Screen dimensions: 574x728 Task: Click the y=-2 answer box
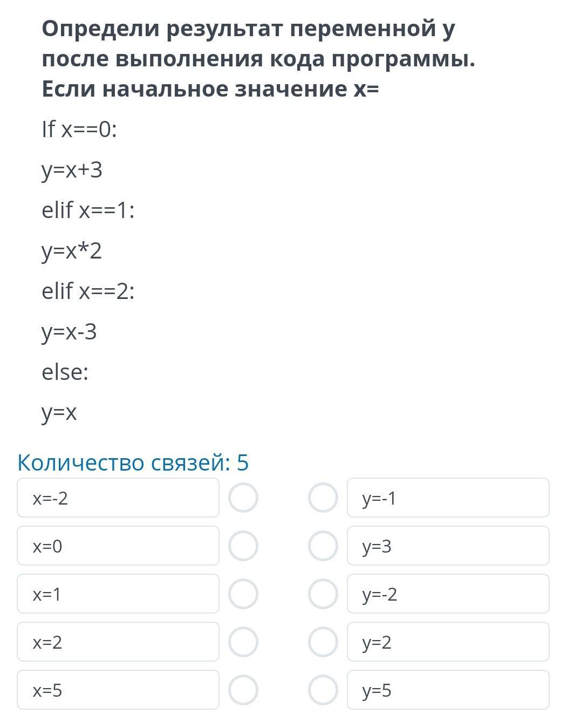pyautogui.click(x=448, y=594)
